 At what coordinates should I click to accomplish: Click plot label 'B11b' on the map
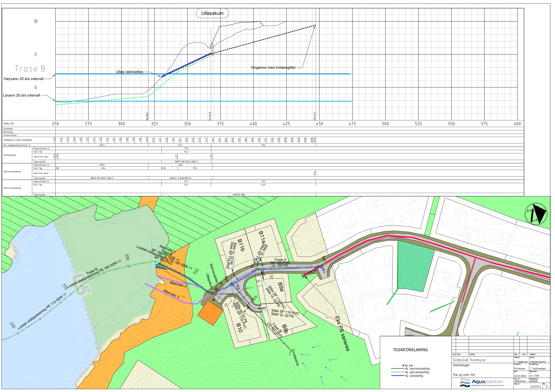(241, 245)
